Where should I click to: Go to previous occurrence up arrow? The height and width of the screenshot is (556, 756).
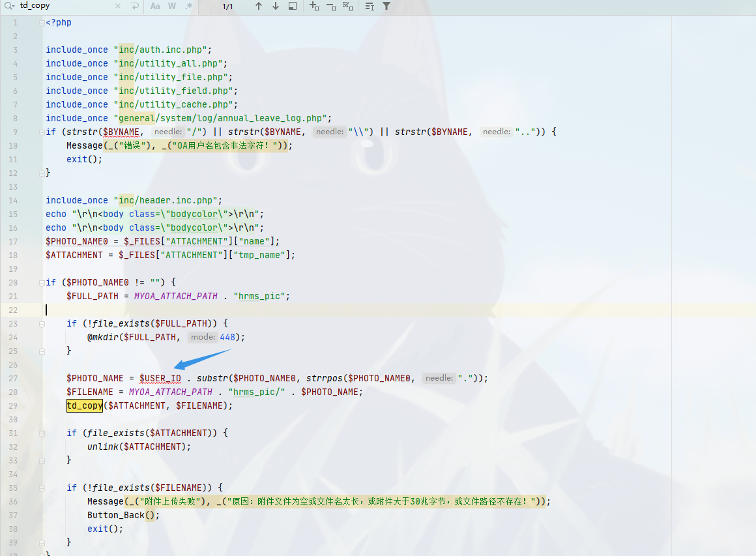259,6
